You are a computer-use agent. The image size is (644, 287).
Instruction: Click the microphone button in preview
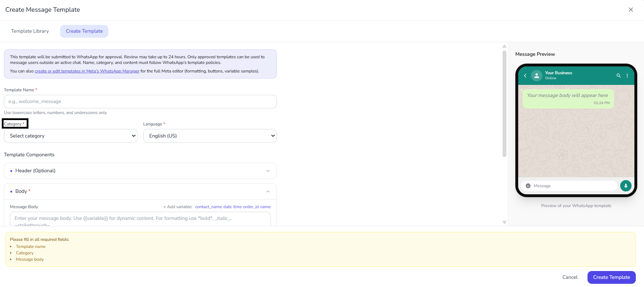click(x=626, y=186)
